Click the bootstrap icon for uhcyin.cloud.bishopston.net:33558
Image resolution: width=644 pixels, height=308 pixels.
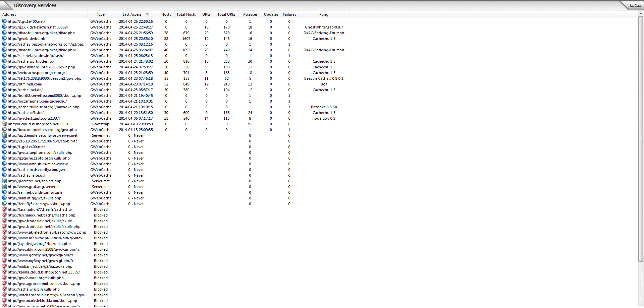click(x=4, y=124)
